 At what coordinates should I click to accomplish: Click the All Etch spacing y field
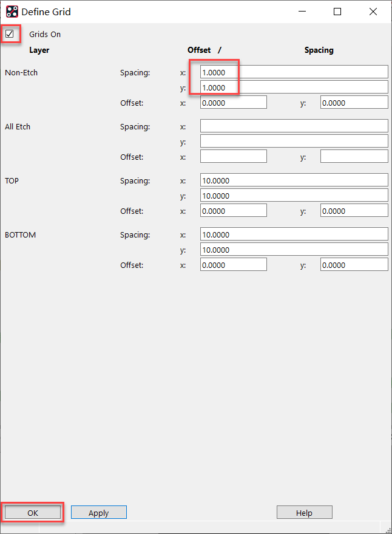point(294,142)
